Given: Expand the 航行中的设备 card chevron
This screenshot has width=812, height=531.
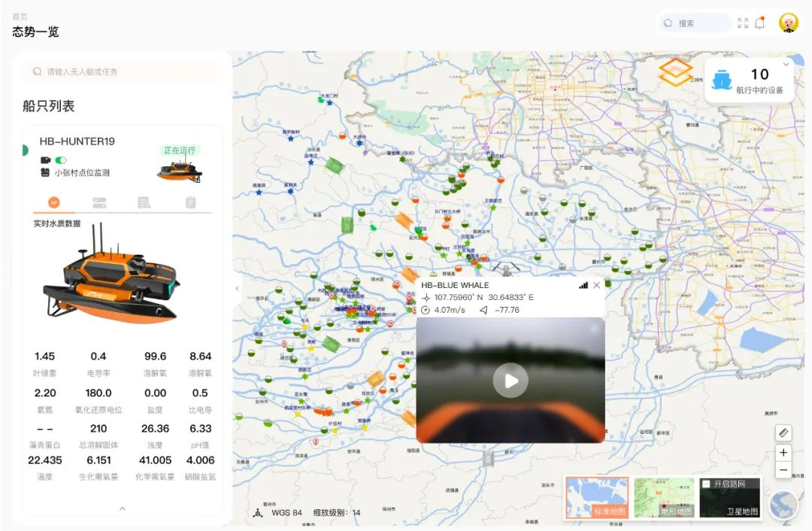Looking at the screenshot, I should pyautogui.click(x=786, y=65).
